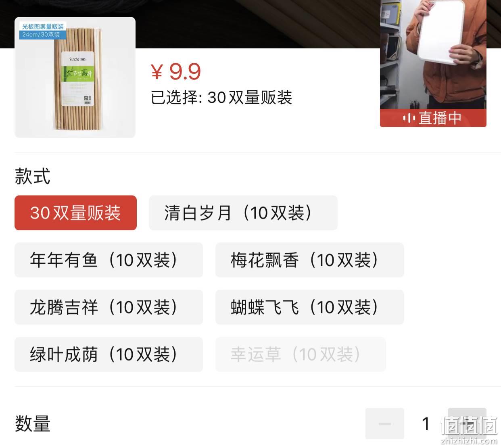The width and height of the screenshot is (501, 448).
Task: Choose 清白岁月（10双装）style
Action: pos(243,213)
